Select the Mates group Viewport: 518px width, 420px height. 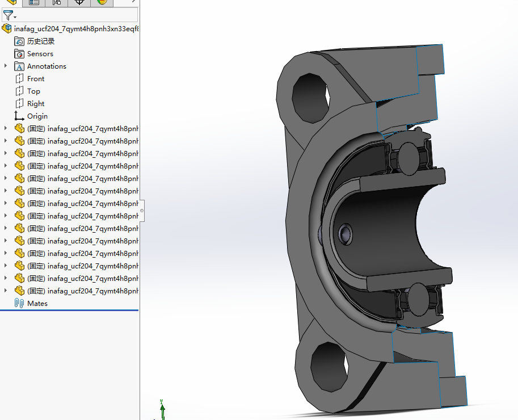coord(37,303)
